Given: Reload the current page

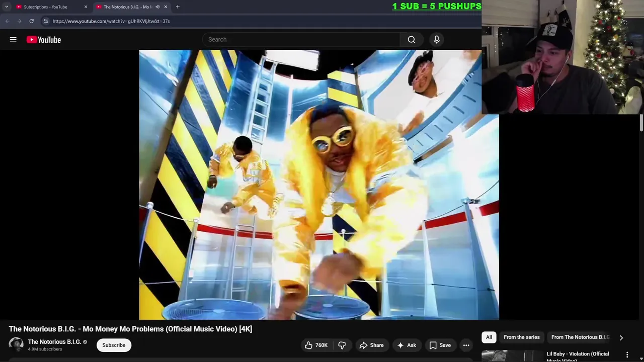Looking at the screenshot, I should (x=31, y=21).
